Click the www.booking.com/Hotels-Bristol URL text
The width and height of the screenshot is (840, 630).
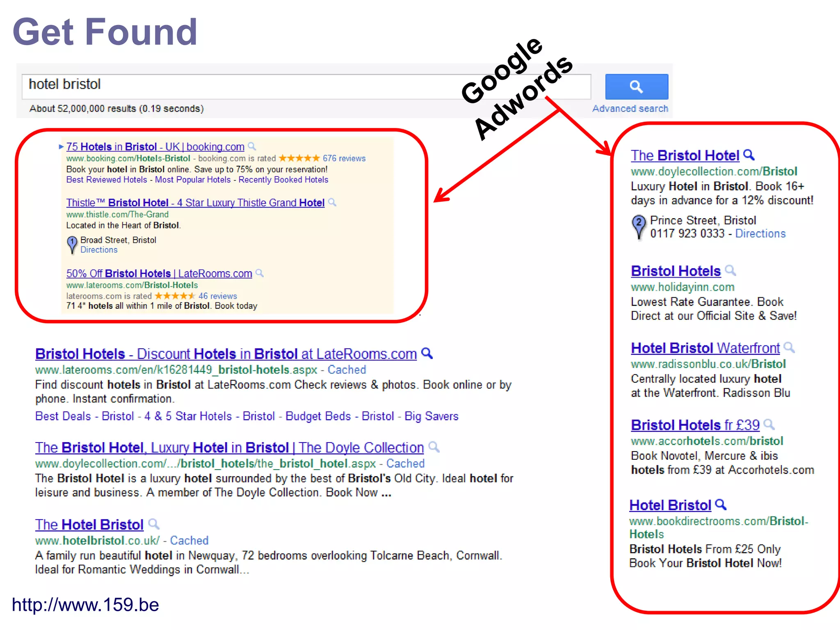coord(128,158)
